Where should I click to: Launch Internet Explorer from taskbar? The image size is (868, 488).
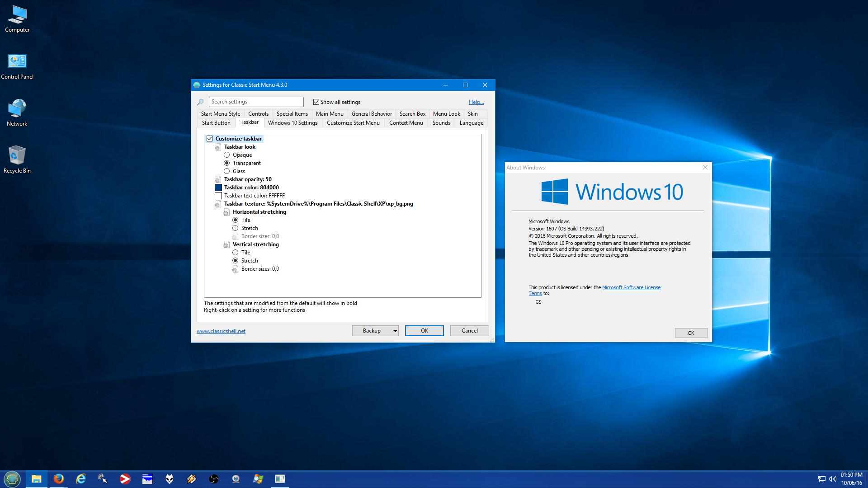[81, 479]
